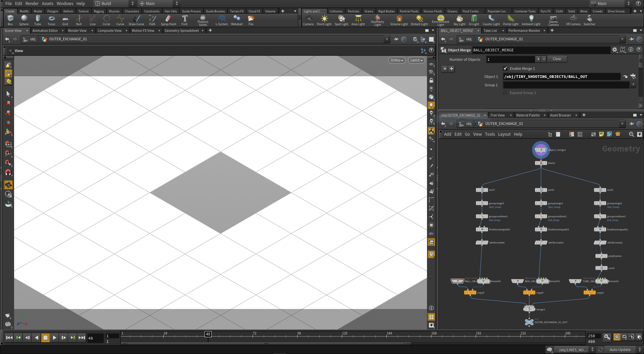Click the Switcher shelf tool

(589, 20)
